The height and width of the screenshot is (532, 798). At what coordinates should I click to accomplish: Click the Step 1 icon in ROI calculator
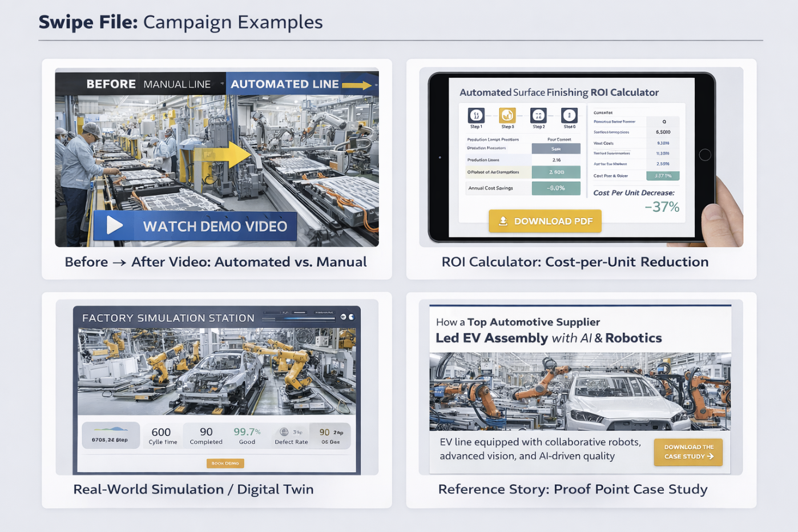pyautogui.click(x=476, y=115)
